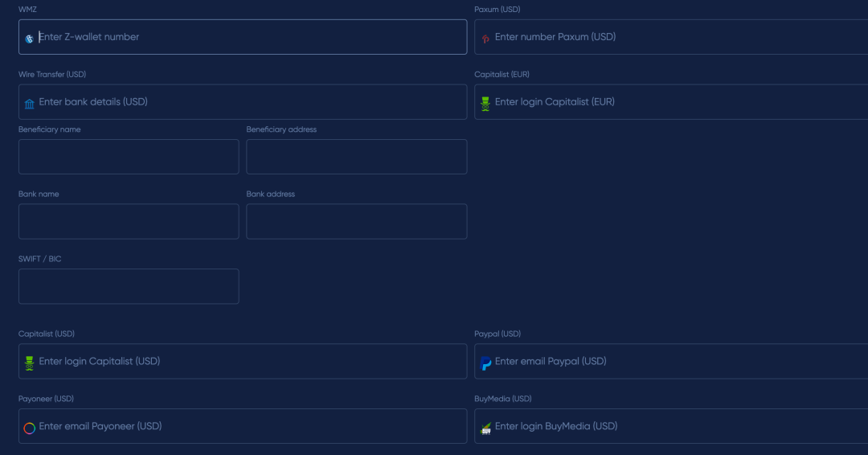
Task: Click the red Paxum logo icon
Action: click(485, 38)
